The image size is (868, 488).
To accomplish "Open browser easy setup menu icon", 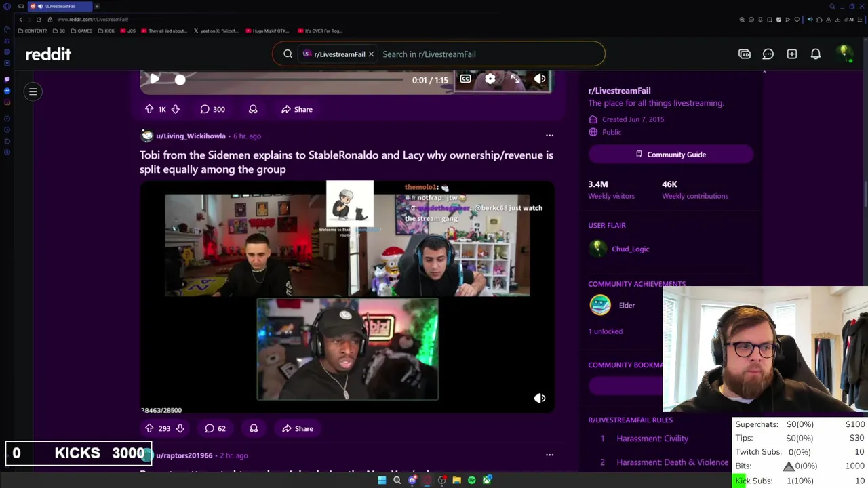I will [860, 20].
